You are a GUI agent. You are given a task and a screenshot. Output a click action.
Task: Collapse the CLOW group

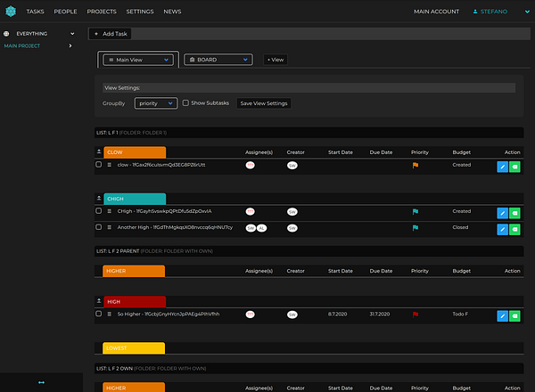pyautogui.click(x=99, y=151)
